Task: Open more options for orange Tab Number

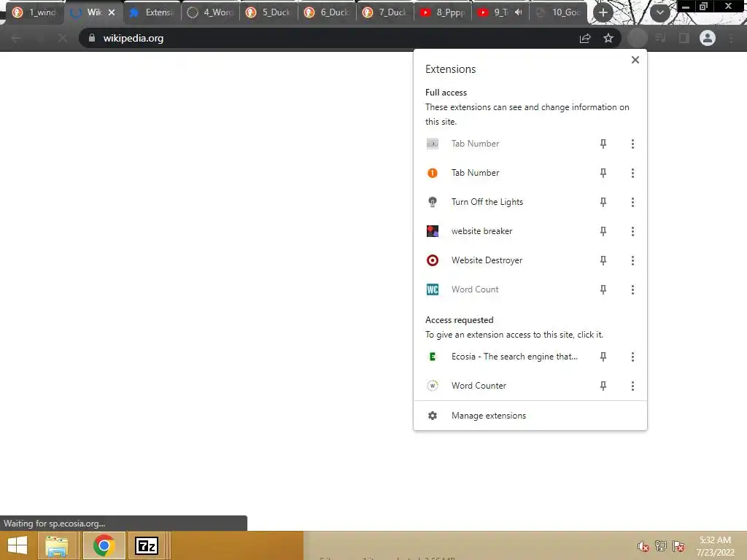Action: coord(632,173)
